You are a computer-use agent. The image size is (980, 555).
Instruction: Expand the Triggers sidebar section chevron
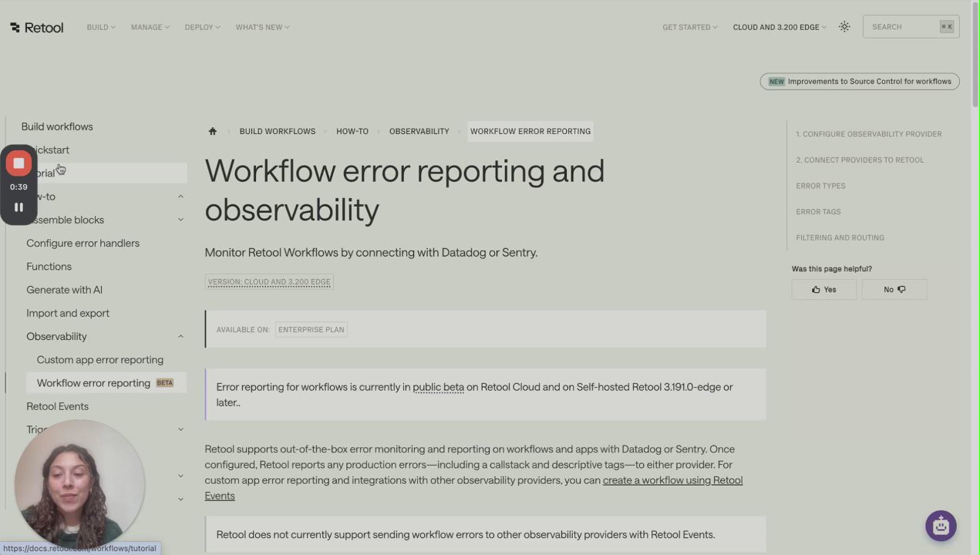[180, 429]
